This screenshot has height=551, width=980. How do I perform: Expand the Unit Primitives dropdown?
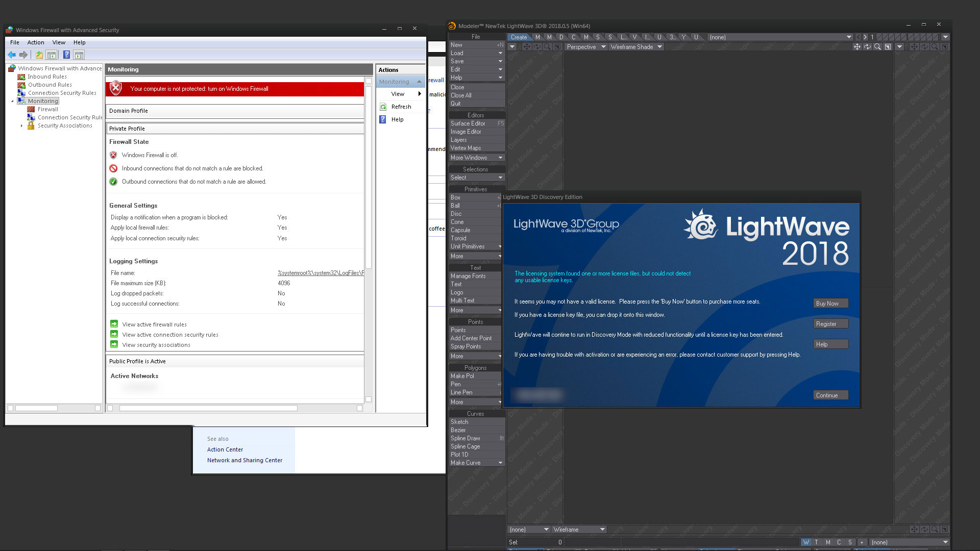click(477, 246)
